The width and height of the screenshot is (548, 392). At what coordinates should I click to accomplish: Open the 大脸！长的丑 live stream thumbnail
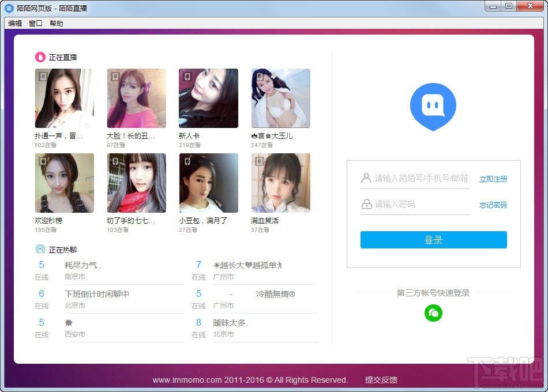coord(136,98)
